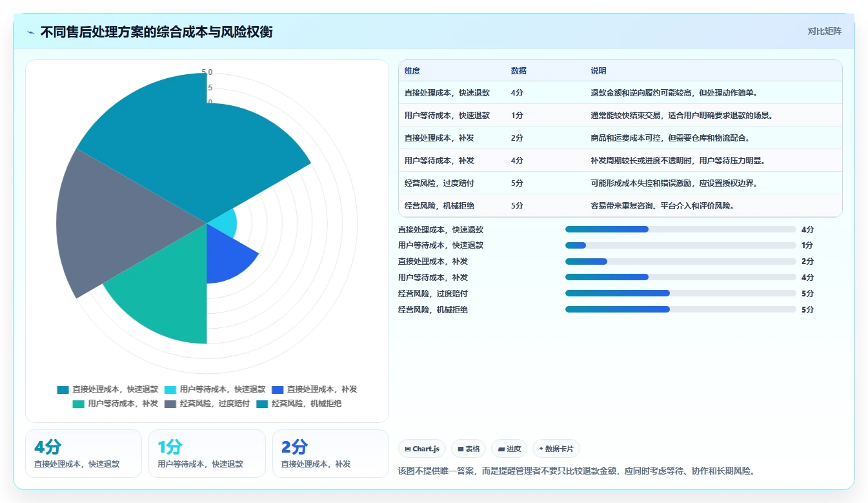Viewport: 868px width, 503px height.
Task: Click progress bar for 直接处理成本，补发
Action: (x=681, y=262)
